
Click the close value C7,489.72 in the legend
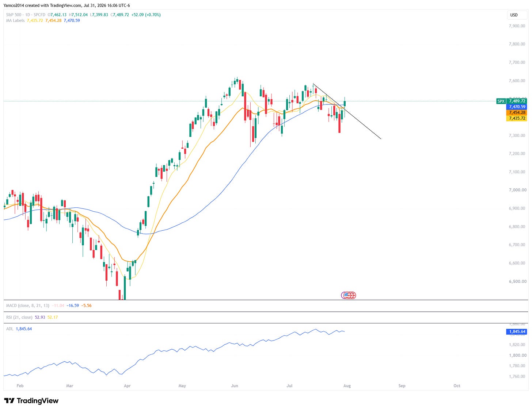click(x=119, y=15)
